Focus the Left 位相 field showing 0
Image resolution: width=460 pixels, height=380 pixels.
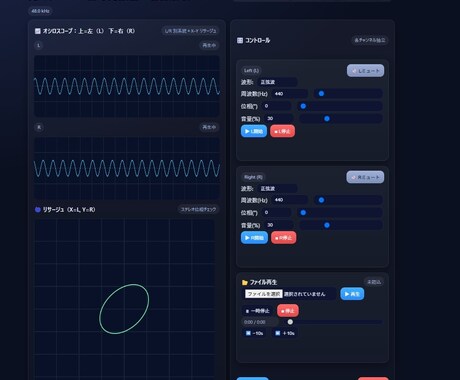pos(276,106)
